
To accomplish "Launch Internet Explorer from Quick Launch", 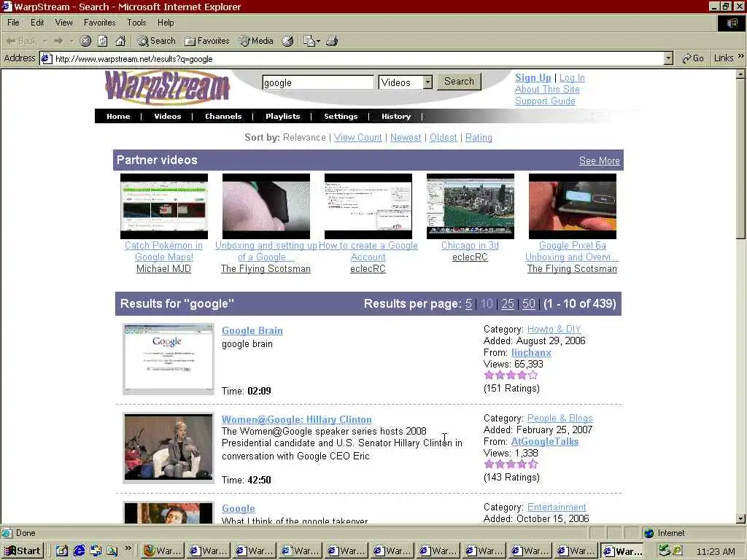I will coord(79,551).
